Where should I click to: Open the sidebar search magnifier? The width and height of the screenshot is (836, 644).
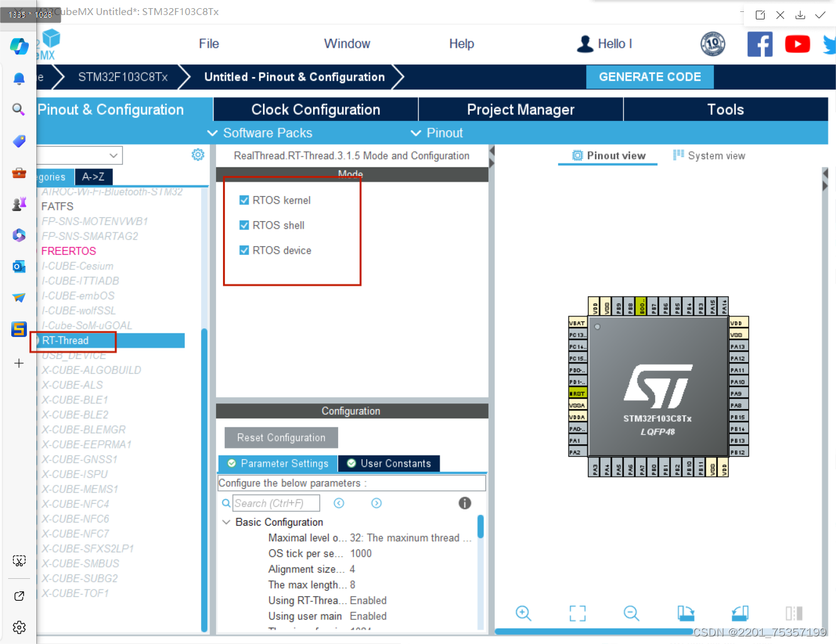click(19, 110)
